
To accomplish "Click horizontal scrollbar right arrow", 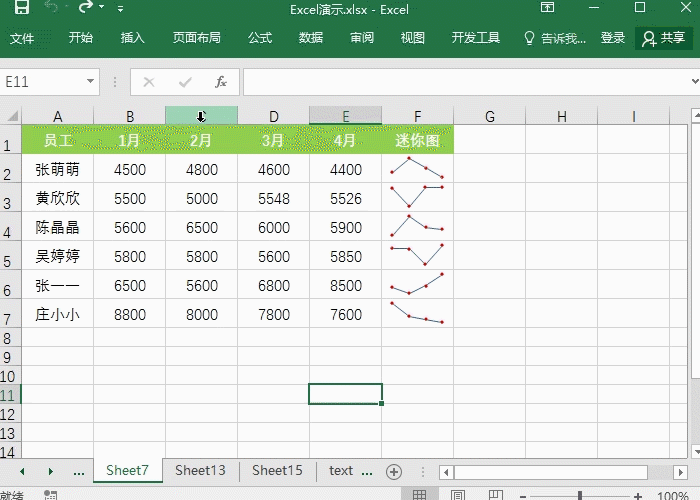I will [680, 472].
